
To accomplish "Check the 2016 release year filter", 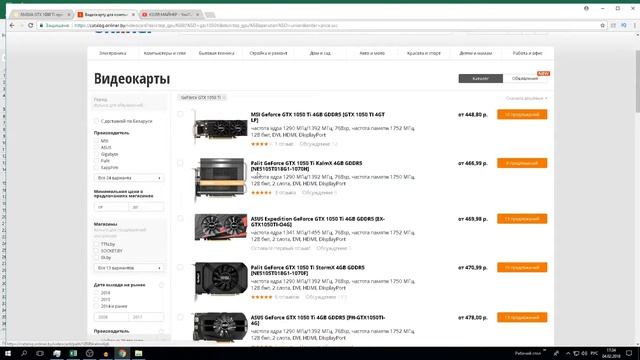I will coord(97,293).
